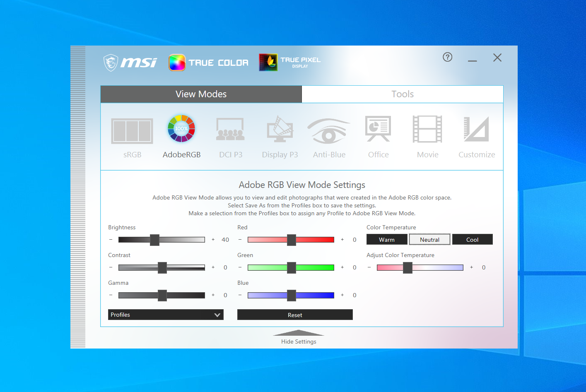
Task: Click the MSI dragon shield logo
Action: click(x=111, y=63)
